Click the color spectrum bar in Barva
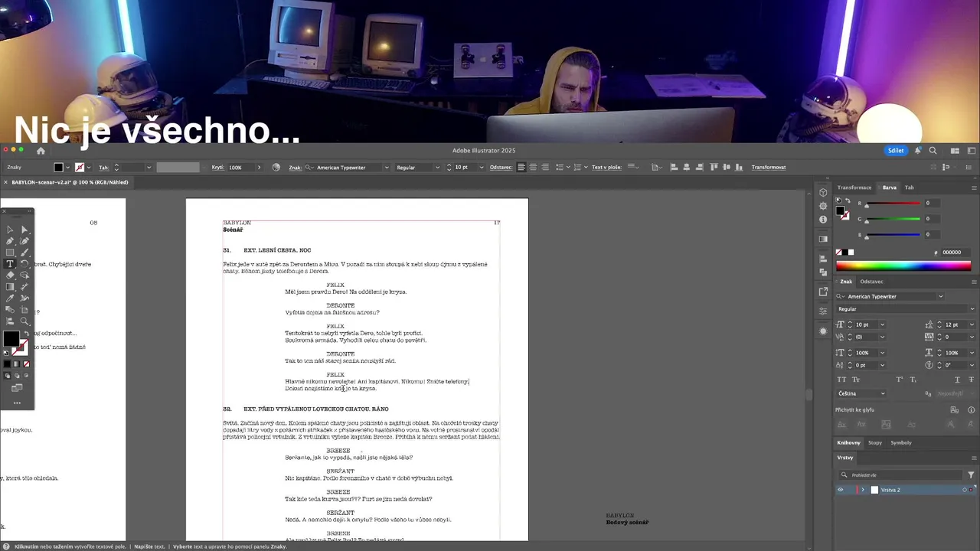 [x=903, y=266]
